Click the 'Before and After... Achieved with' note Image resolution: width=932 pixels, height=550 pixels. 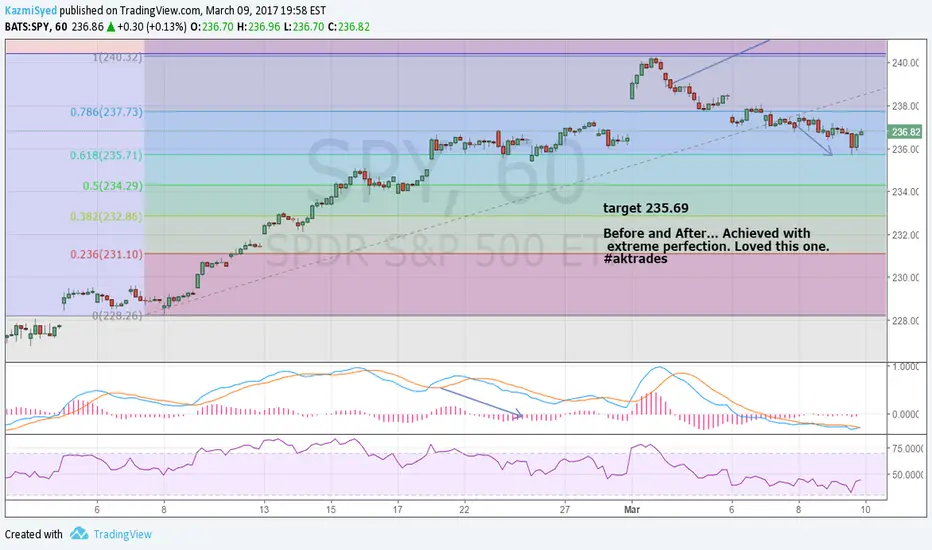707,233
